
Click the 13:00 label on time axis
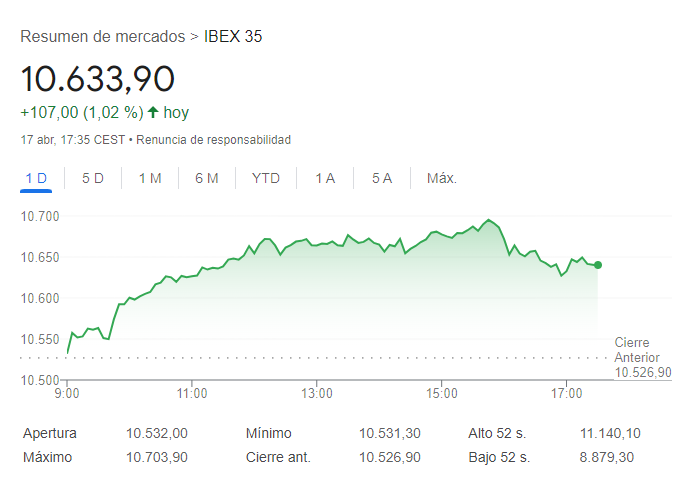click(316, 394)
